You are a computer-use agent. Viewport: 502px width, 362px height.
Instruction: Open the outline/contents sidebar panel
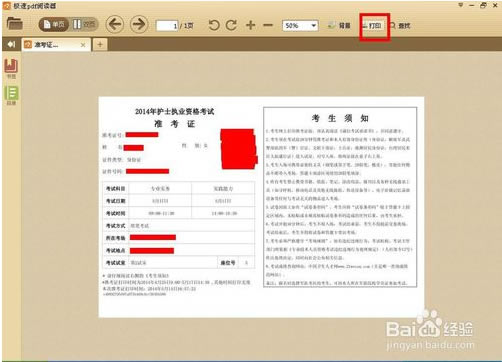tap(11, 95)
